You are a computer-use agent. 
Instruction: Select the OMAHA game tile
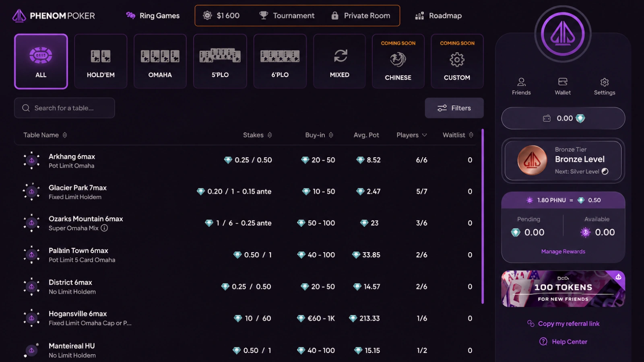click(x=160, y=61)
